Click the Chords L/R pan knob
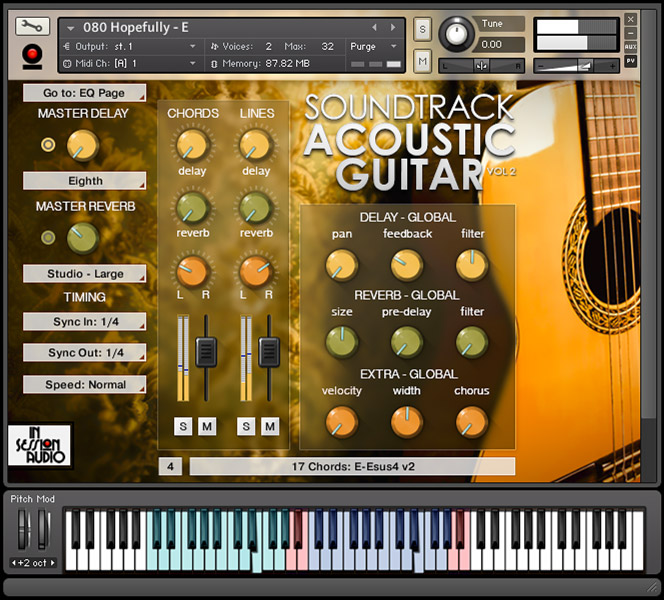The width and height of the screenshot is (664, 600). (193, 271)
